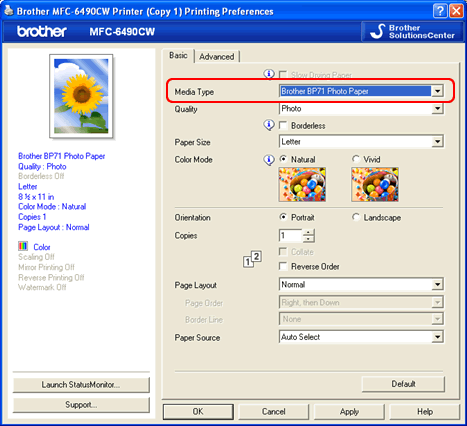
Task: Click 'Color Mode : Natural' summary text
Action: click(52, 207)
